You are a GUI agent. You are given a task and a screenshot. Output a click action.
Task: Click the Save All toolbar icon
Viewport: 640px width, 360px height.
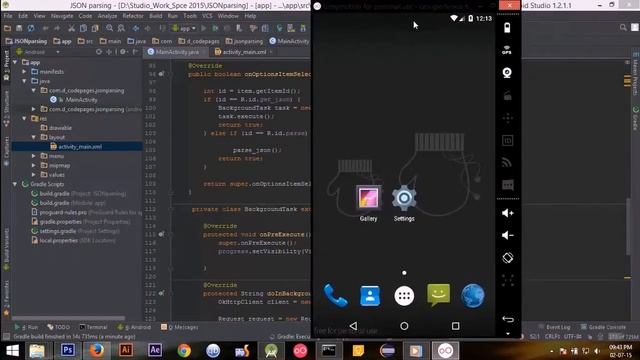(x=19, y=28)
